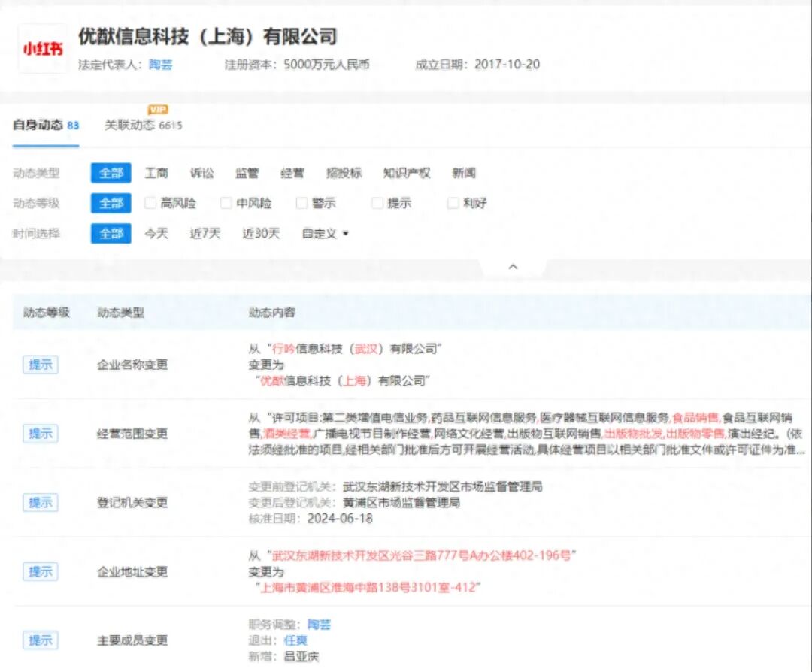812x672 pixels.
Task: Click the 提示 tag in 主要成员变更 row
Action: point(41,641)
